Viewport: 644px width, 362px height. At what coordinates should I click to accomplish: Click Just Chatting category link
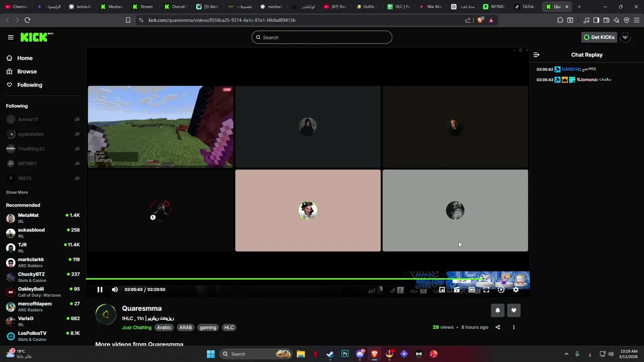click(x=136, y=327)
